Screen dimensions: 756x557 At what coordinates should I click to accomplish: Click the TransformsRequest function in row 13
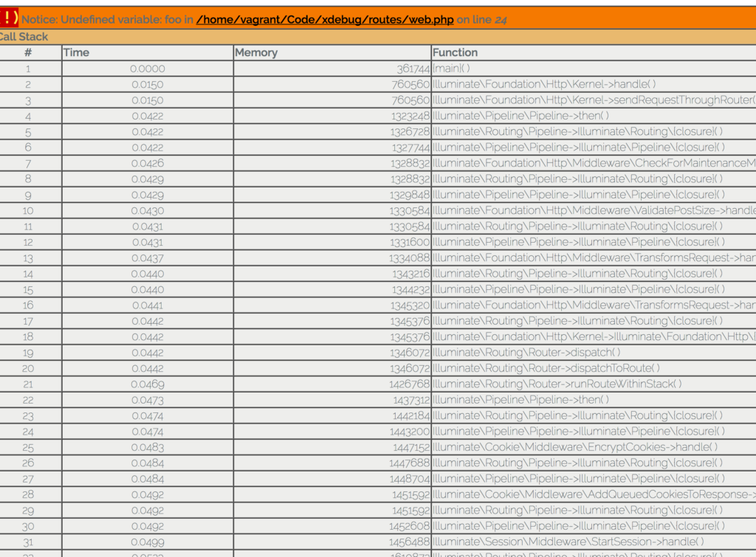coord(594,257)
